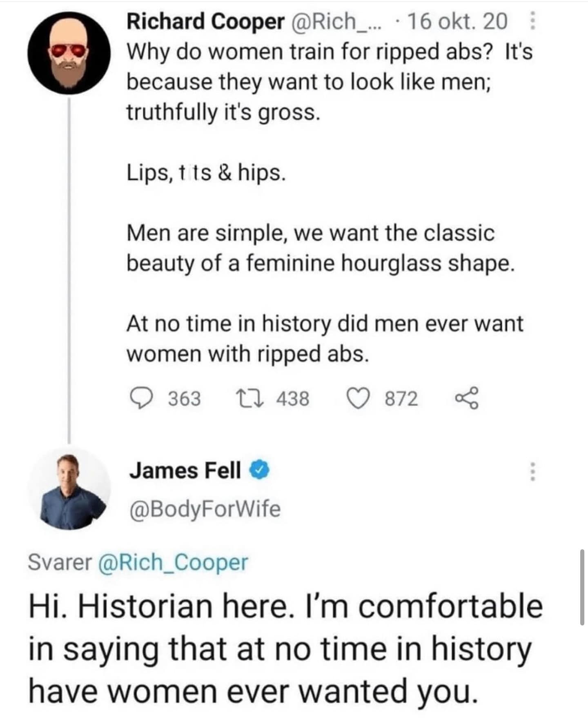Screen dimensions: 588x728
Task: Click the Richard Cooper display name
Action: click(205, 21)
